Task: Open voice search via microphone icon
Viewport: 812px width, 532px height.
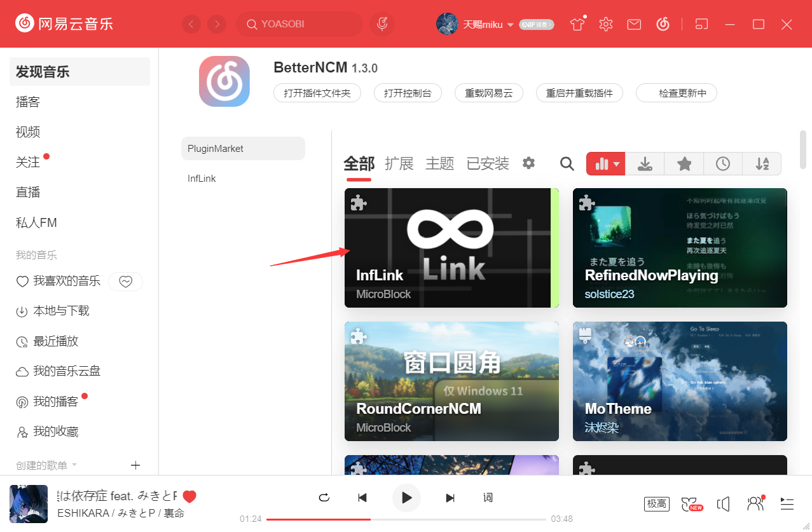Action: coord(382,24)
